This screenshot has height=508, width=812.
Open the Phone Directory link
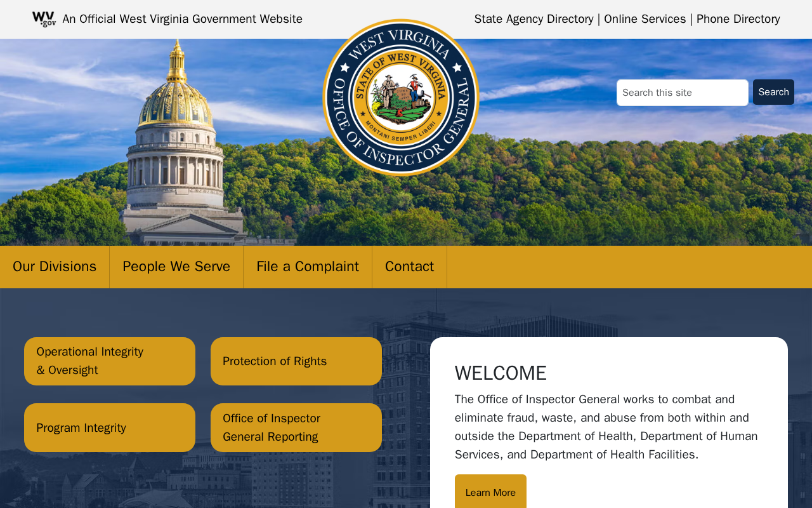pos(738,19)
